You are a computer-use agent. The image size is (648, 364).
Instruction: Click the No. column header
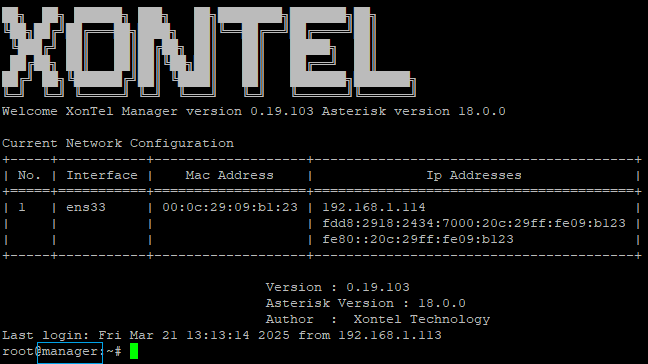point(29,175)
